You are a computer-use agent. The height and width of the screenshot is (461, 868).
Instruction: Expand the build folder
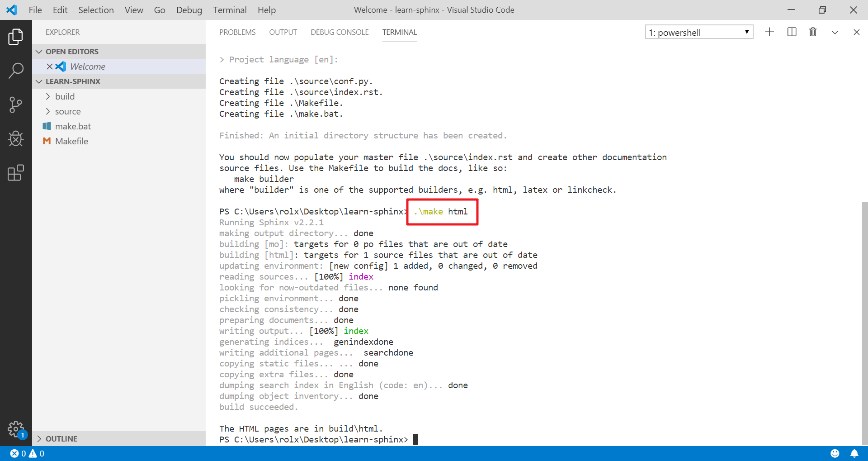point(119,96)
